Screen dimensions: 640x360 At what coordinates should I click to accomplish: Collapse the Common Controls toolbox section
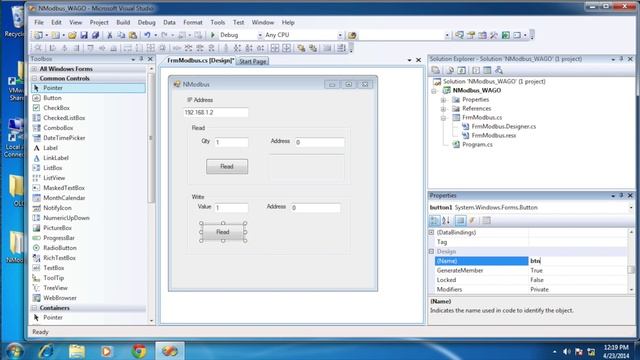(x=35, y=78)
